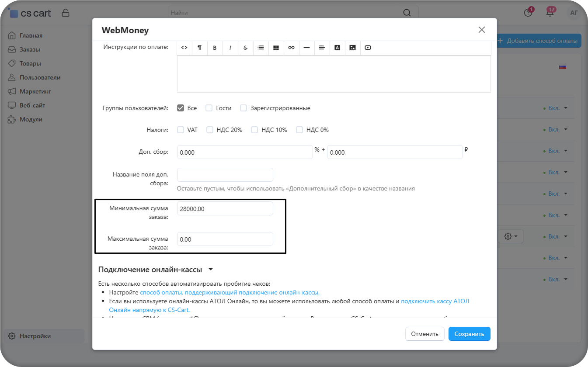
Task: Apply italic formatting in editor toolbar
Action: [x=230, y=48]
